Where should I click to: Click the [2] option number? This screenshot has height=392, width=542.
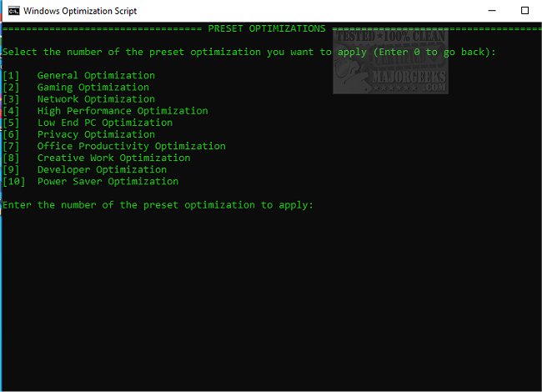pyautogui.click(x=11, y=88)
